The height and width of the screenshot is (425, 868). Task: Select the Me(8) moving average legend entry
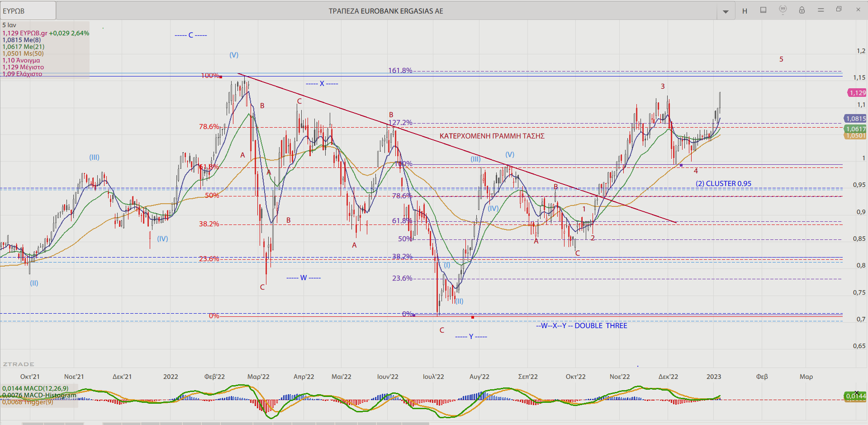pyautogui.click(x=22, y=40)
